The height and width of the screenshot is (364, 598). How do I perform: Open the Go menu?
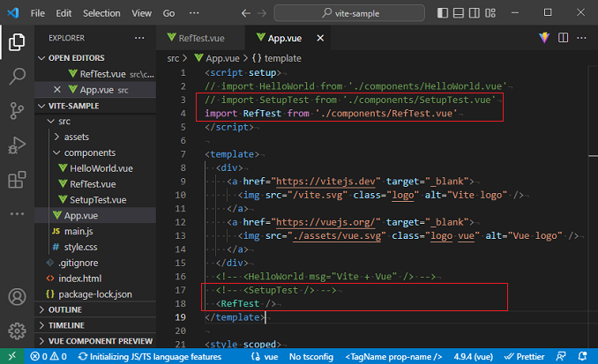pyautogui.click(x=168, y=13)
